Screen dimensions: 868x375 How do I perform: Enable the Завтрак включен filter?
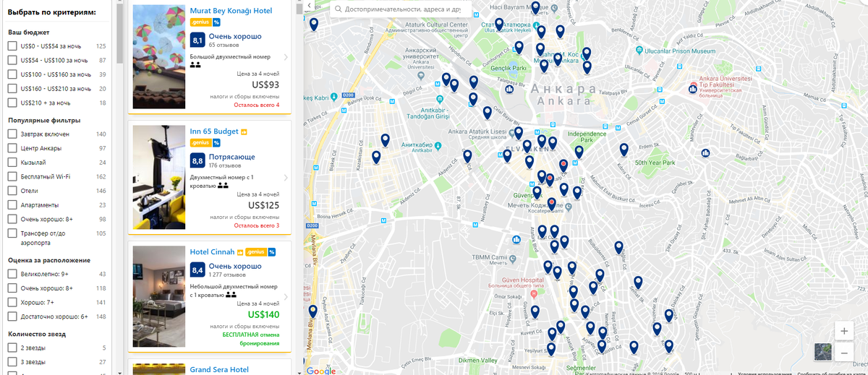12,134
